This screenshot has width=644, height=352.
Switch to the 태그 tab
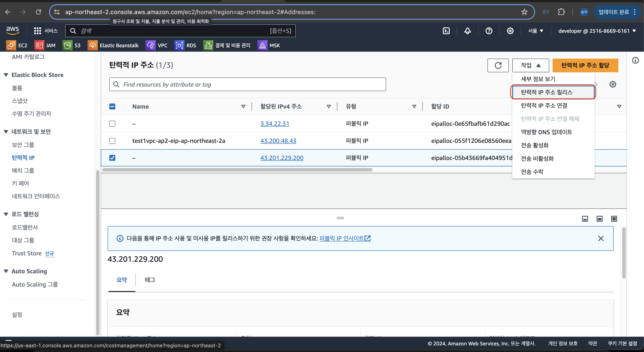pos(150,280)
